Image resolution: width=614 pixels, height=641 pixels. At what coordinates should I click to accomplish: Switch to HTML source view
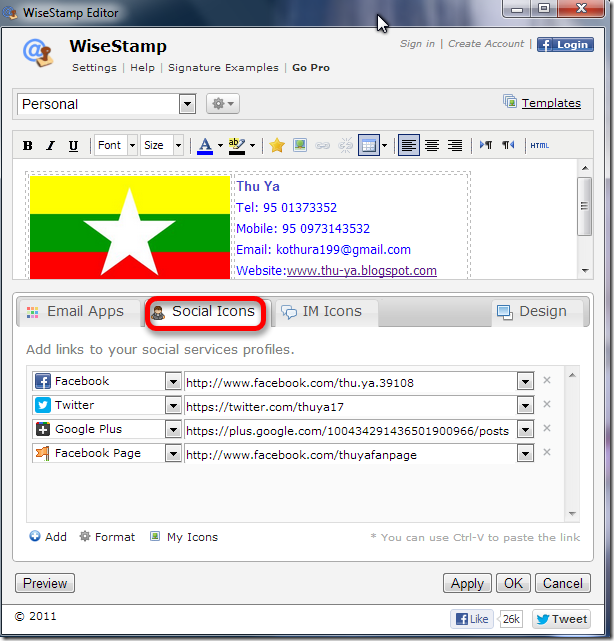[540, 146]
